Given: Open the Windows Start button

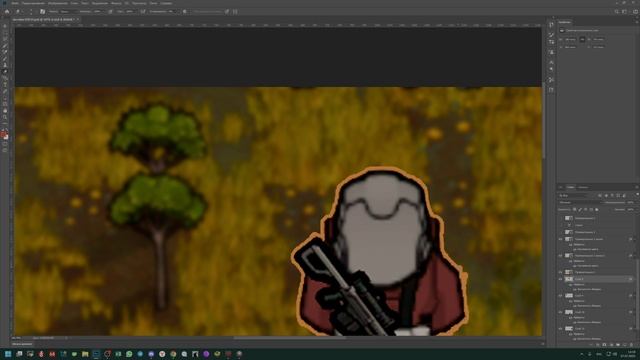Looking at the screenshot, I should click(x=8, y=354).
